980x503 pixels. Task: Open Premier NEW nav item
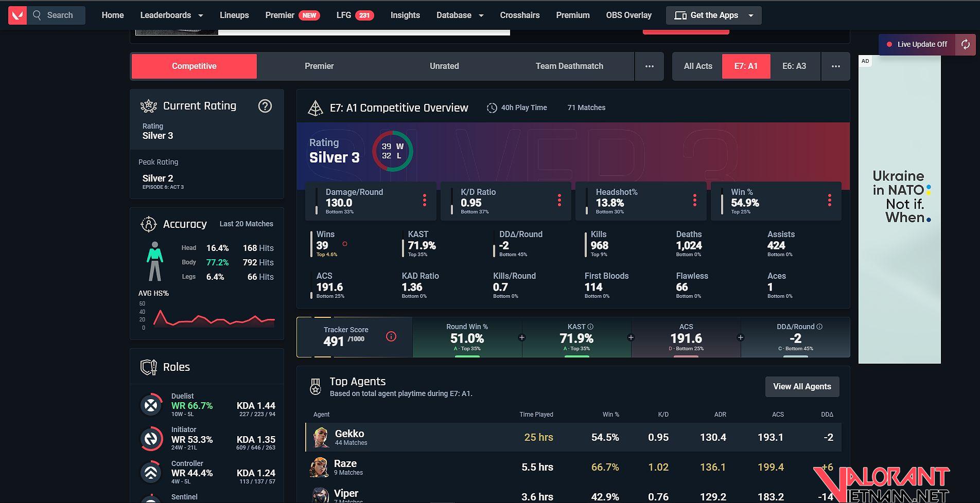(292, 15)
